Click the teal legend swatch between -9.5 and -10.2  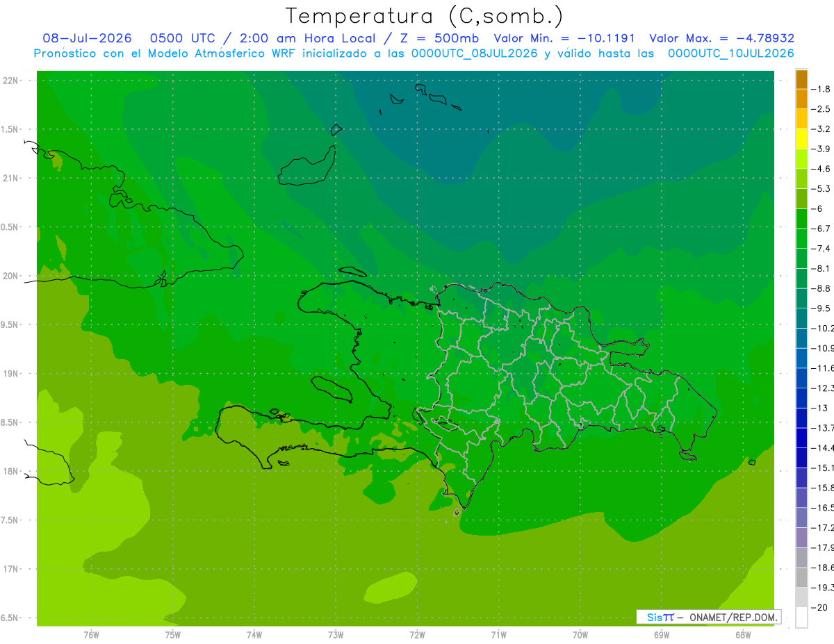[x=801, y=318]
